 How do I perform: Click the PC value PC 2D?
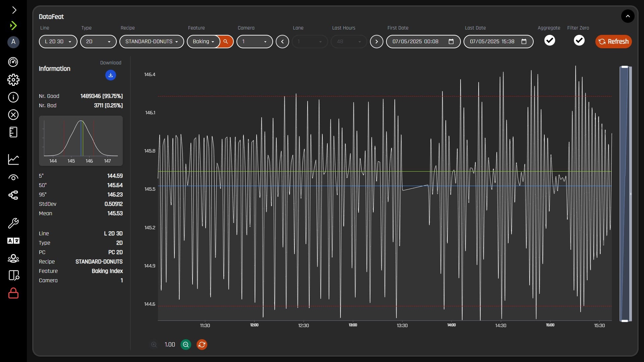point(115,252)
